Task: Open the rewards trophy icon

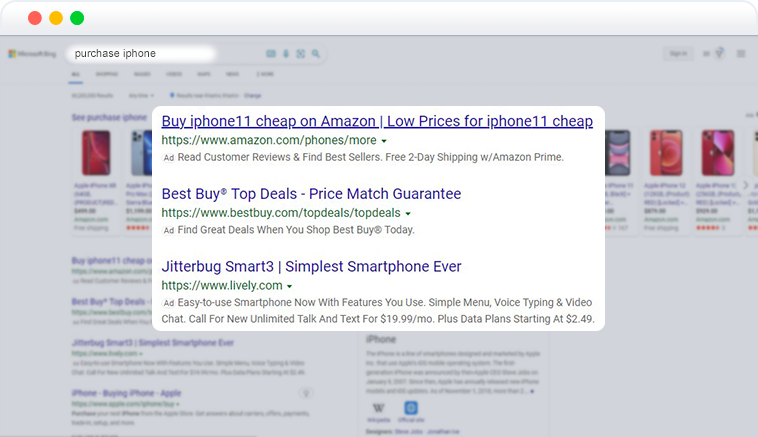Action: click(719, 53)
